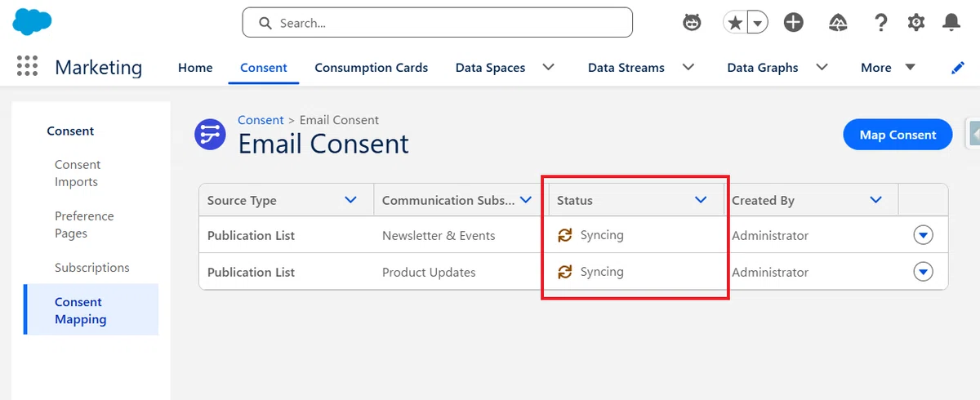The height and width of the screenshot is (400, 980).
Task: Go to the Home tab
Action: click(195, 68)
